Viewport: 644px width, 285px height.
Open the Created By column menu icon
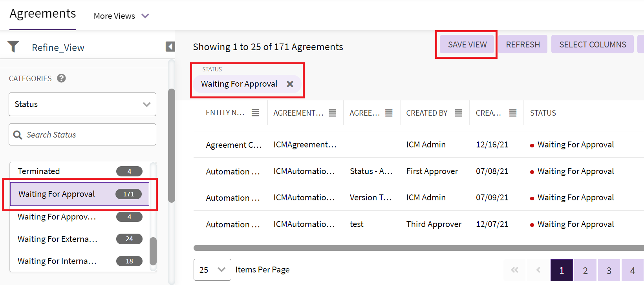click(458, 113)
